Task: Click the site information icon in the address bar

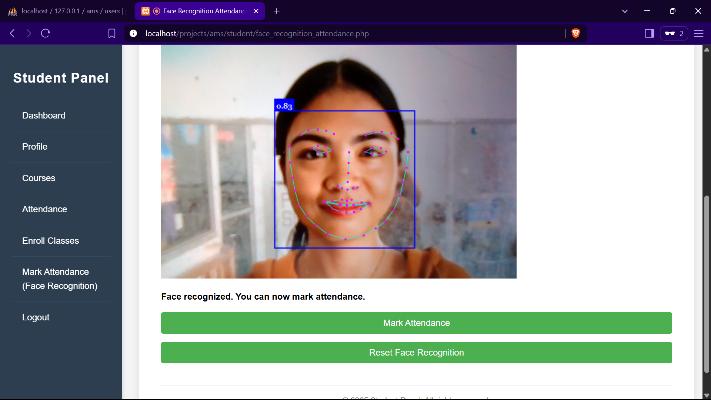Action: point(133,33)
